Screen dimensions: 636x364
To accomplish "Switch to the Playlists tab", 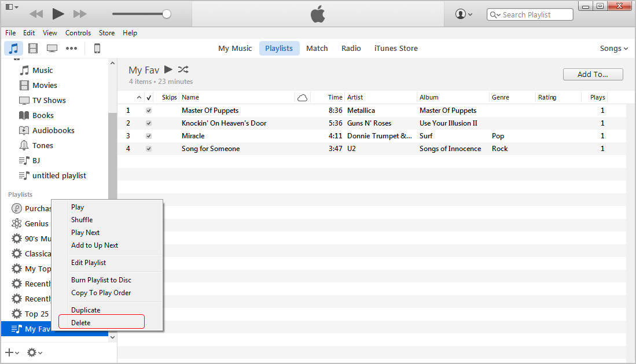I will pyautogui.click(x=279, y=48).
